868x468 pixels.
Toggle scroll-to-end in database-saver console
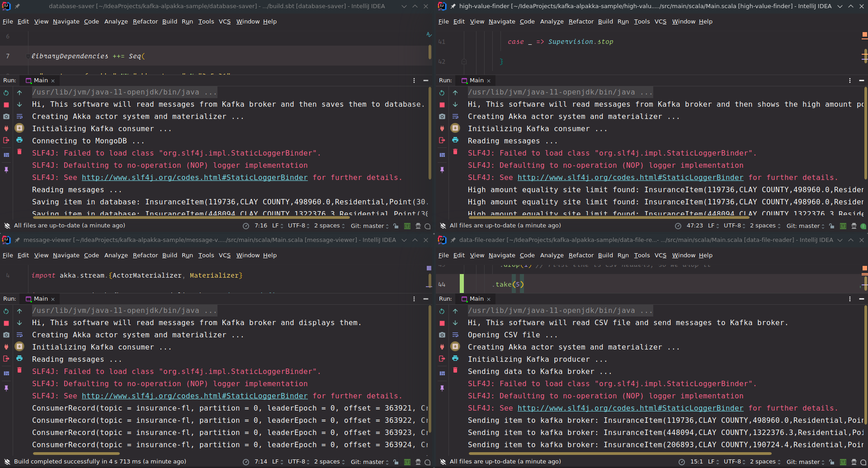[19, 128]
